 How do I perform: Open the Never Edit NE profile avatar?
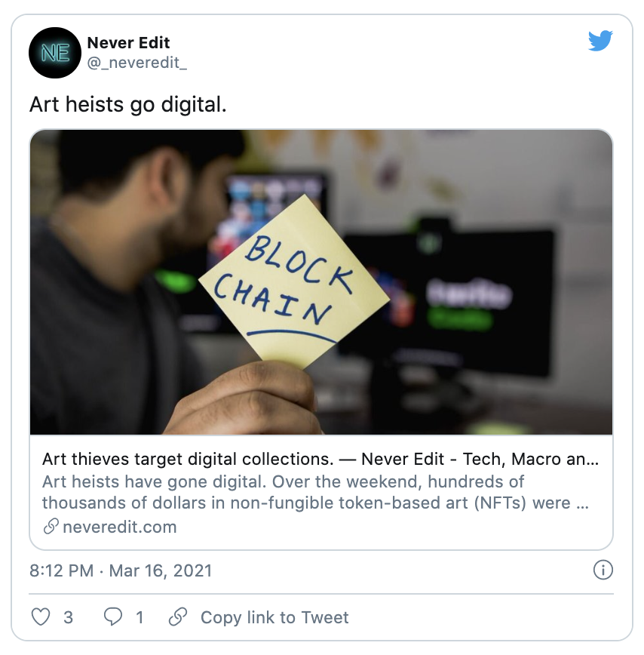coord(55,53)
